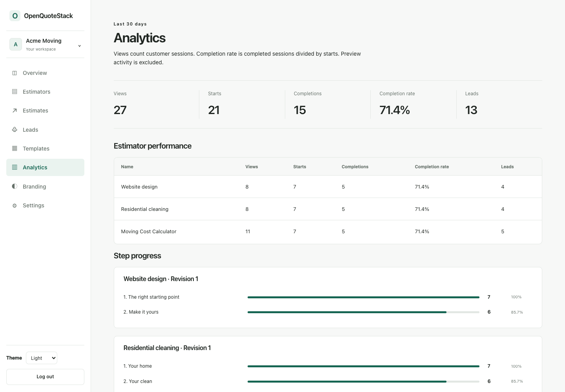Click the Estimators sidebar icon
The image size is (565, 392).
click(15, 92)
